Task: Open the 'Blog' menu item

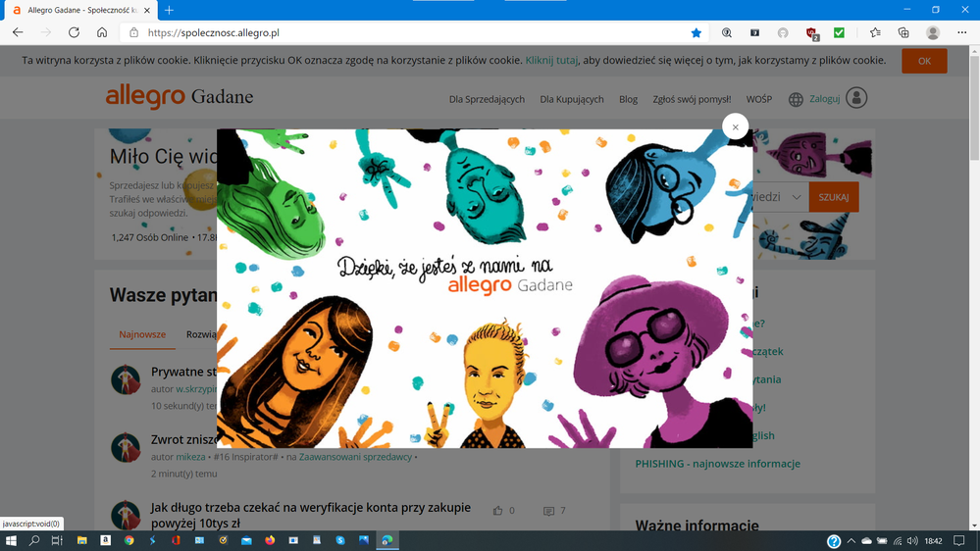Action: [x=628, y=99]
